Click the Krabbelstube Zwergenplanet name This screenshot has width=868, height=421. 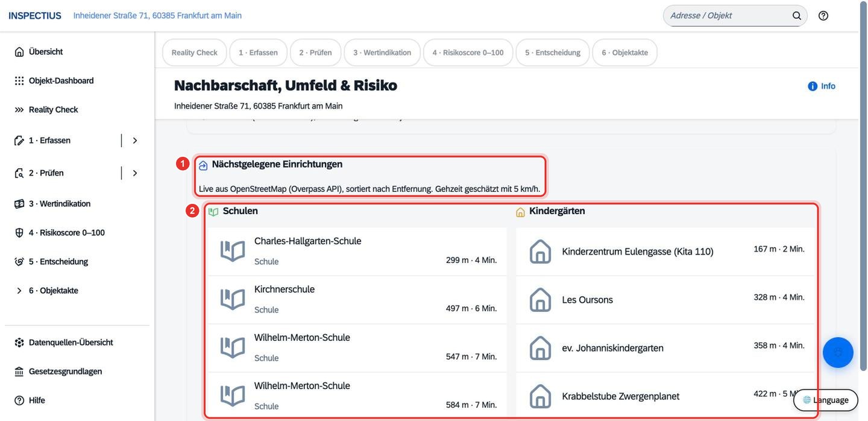[620, 396]
